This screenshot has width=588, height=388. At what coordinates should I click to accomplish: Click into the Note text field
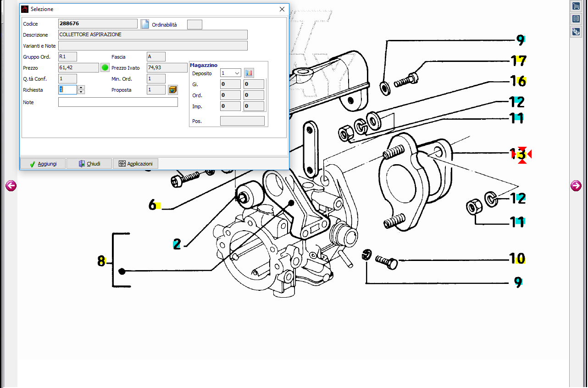[118, 102]
